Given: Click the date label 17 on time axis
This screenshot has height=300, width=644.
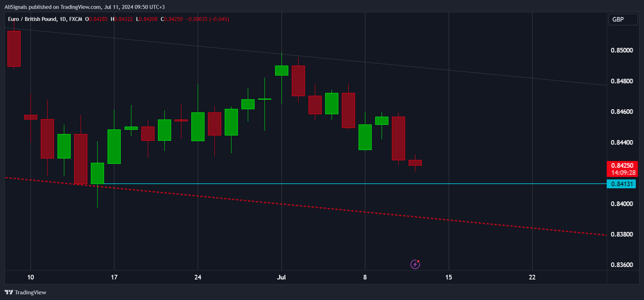Looking at the screenshot, I should point(114,277).
